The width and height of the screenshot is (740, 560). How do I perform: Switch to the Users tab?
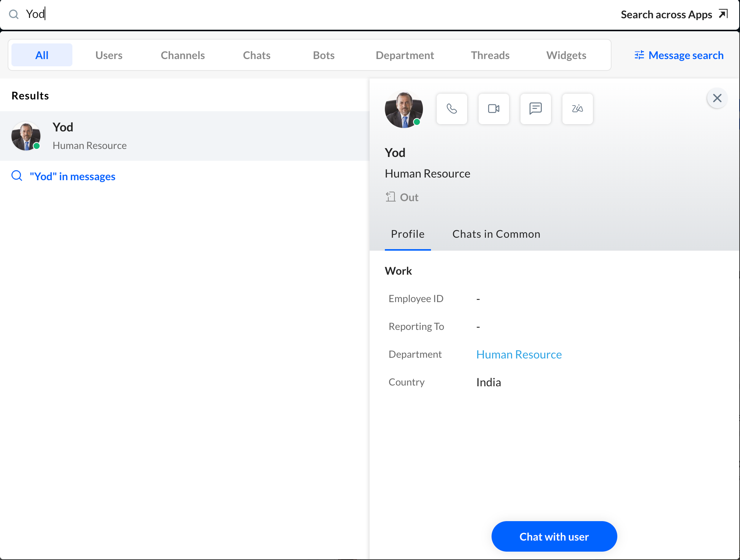[109, 55]
